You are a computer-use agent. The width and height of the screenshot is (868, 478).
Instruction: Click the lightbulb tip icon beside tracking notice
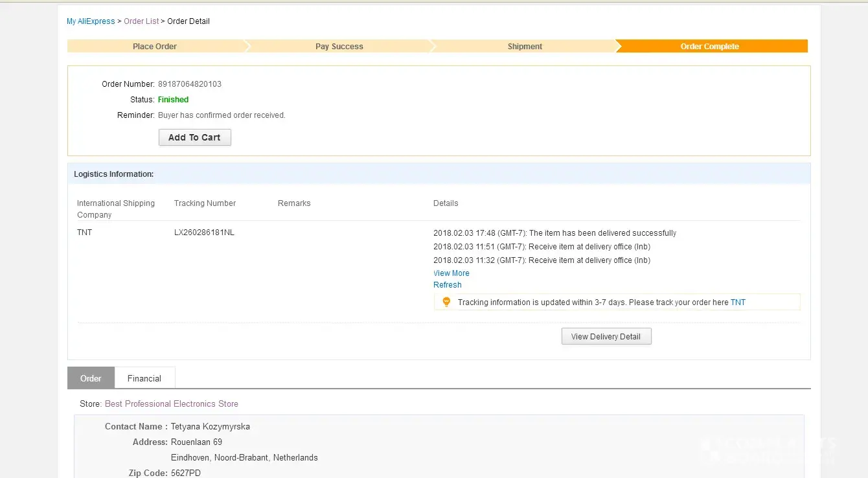point(446,302)
